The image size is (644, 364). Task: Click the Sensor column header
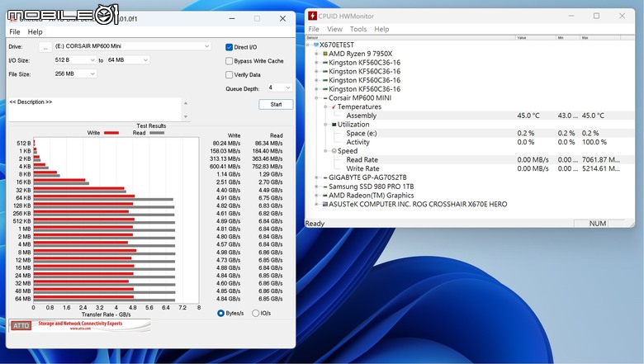(x=410, y=37)
